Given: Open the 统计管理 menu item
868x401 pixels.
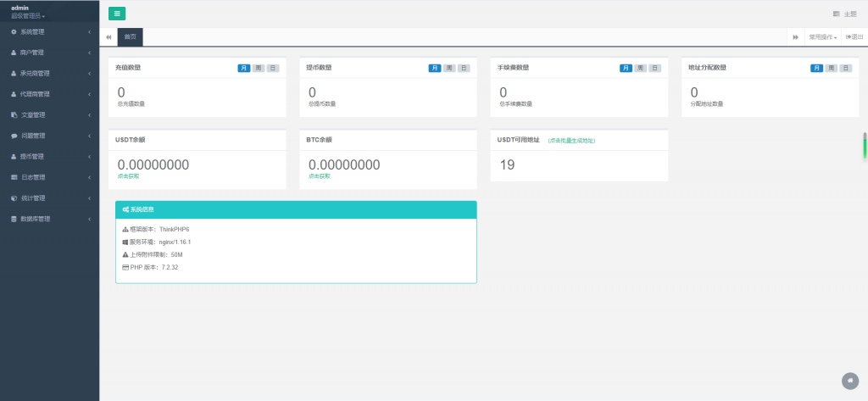Looking at the screenshot, I should [49, 198].
